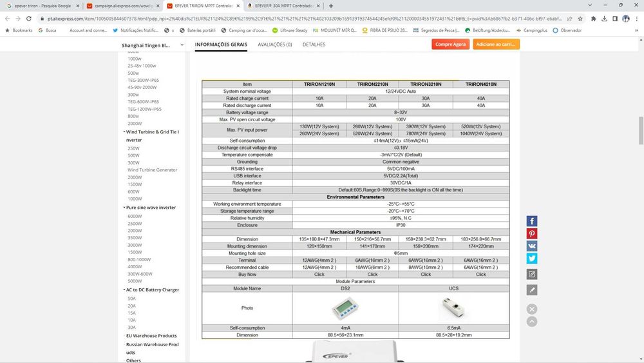Select INFORMAÇÕES GERAIS tab
This screenshot has width=644, height=363.
221,44
